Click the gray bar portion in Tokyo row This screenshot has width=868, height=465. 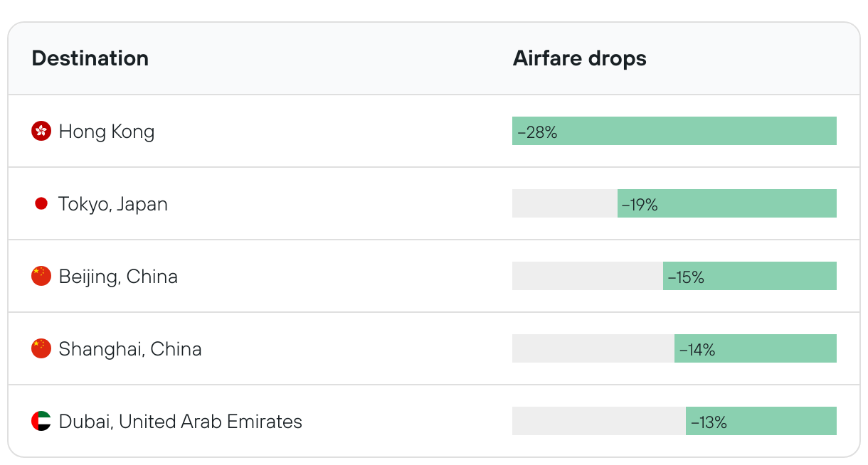click(x=564, y=203)
